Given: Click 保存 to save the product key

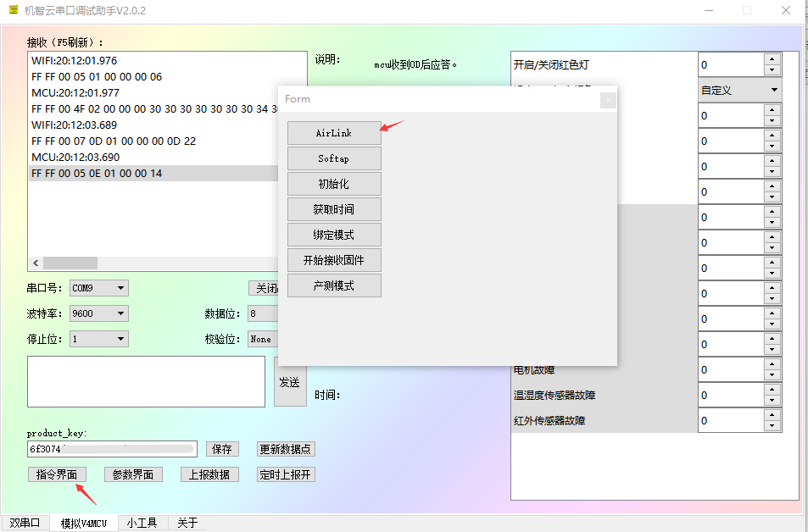Looking at the screenshot, I should tap(222, 448).
